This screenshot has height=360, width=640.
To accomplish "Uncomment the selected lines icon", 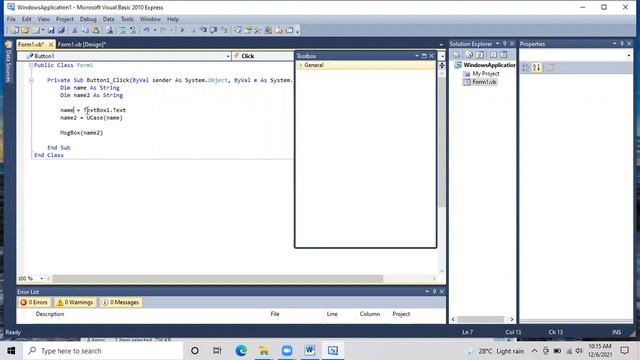I will (x=133, y=30).
